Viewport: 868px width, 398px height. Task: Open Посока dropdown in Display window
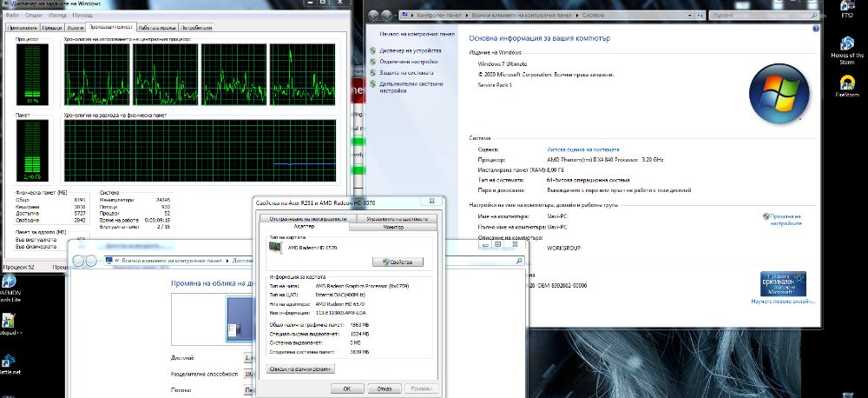247,390
